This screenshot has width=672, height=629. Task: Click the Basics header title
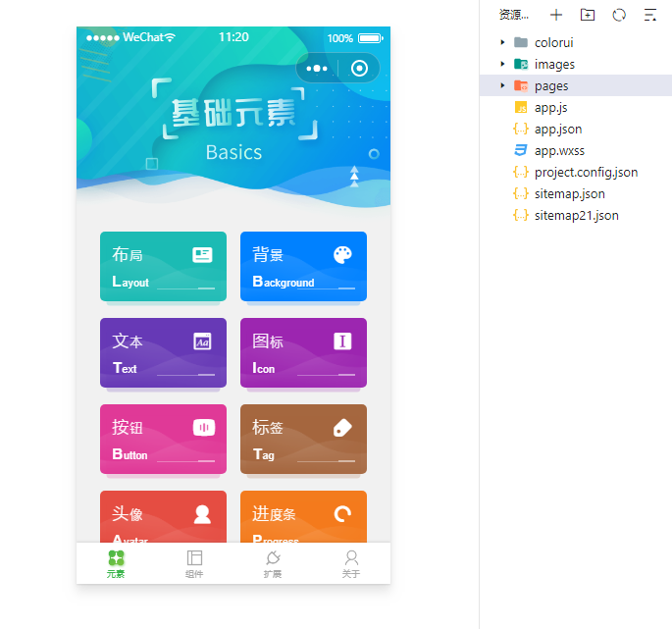(x=234, y=152)
